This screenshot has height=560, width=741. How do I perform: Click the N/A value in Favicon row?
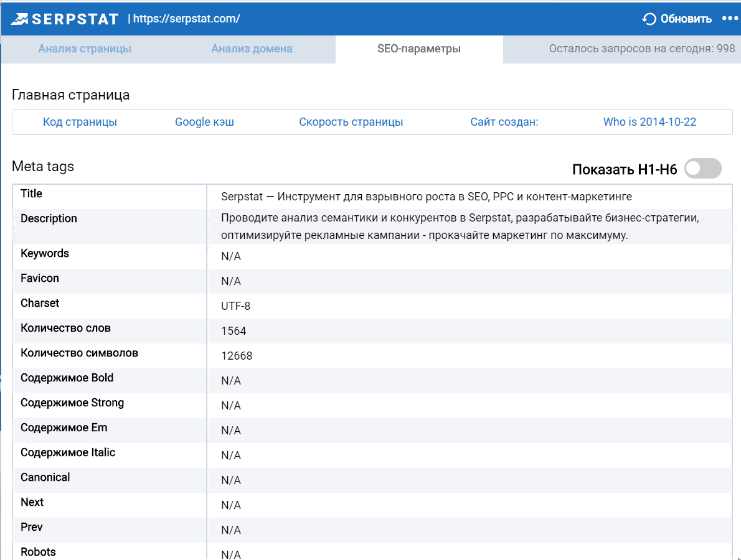(x=231, y=281)
